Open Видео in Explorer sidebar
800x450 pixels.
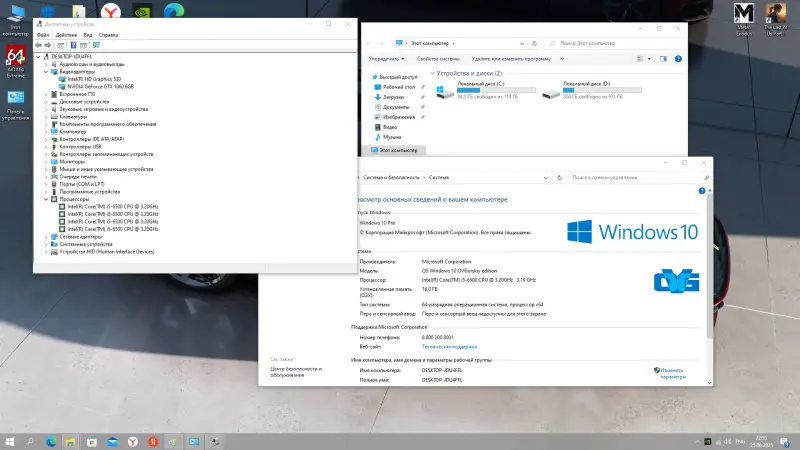pyautogui.click(x=390, y=127)
